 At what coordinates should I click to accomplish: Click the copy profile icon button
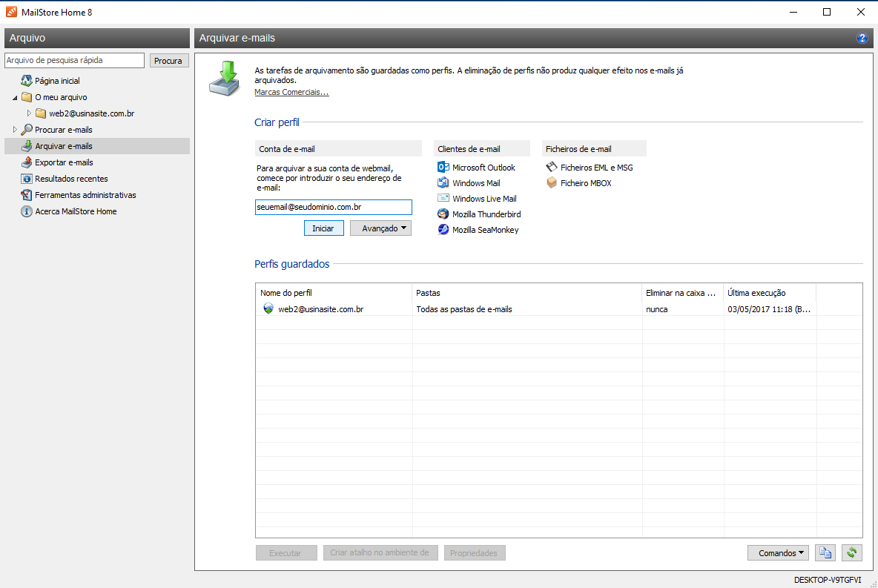pyautogui.click(x=825, y=552)
